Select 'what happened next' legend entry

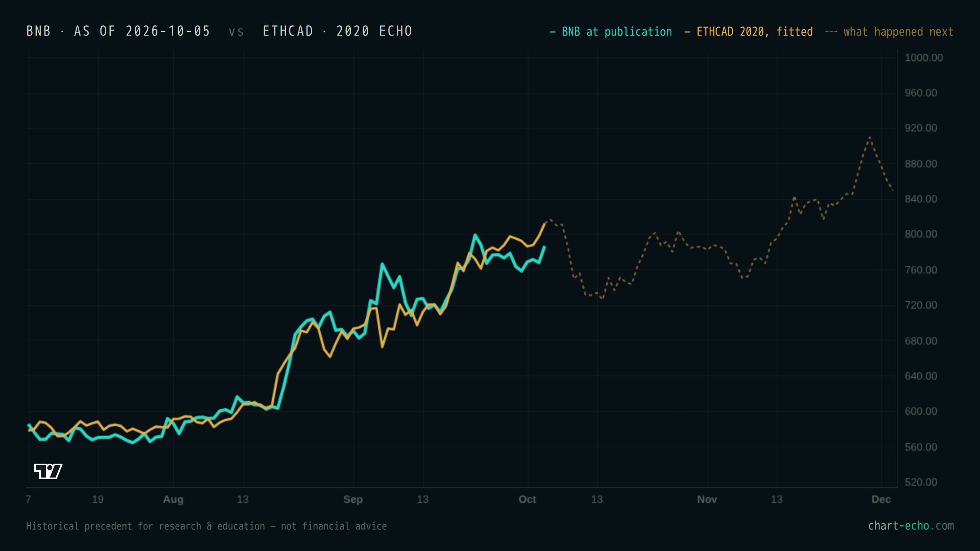pos(889,32)
